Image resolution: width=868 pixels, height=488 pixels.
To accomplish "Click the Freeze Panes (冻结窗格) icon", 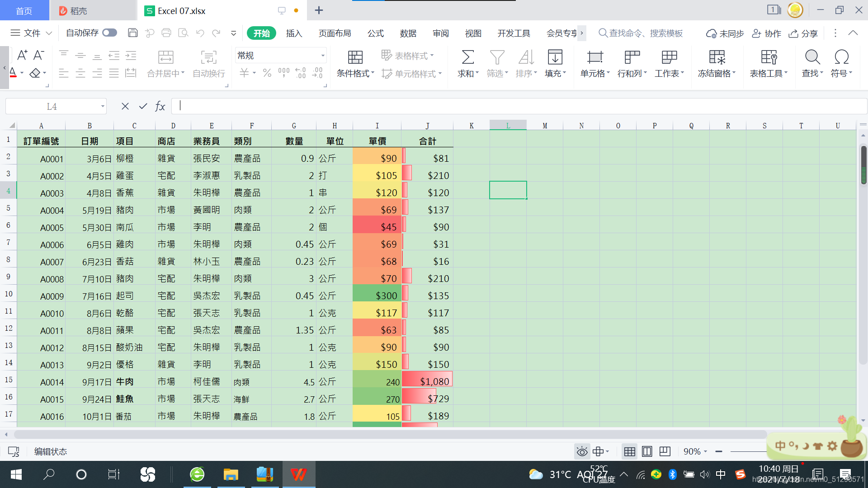I will coord(717,57).
